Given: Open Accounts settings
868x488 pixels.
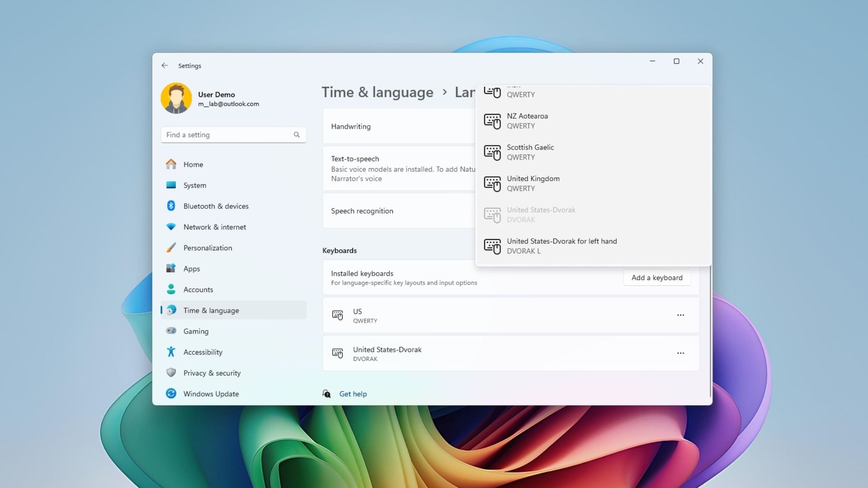Looking at the screenshot, I should point(233,289).
